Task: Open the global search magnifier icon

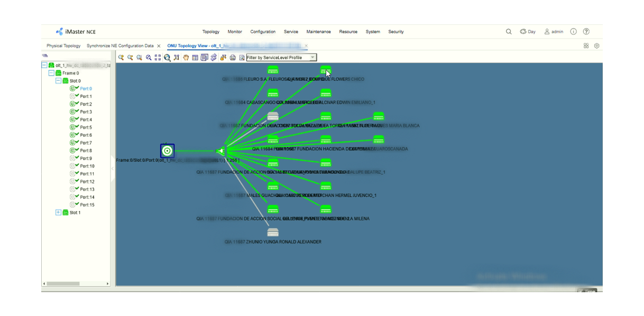Action: pos(509,32)
